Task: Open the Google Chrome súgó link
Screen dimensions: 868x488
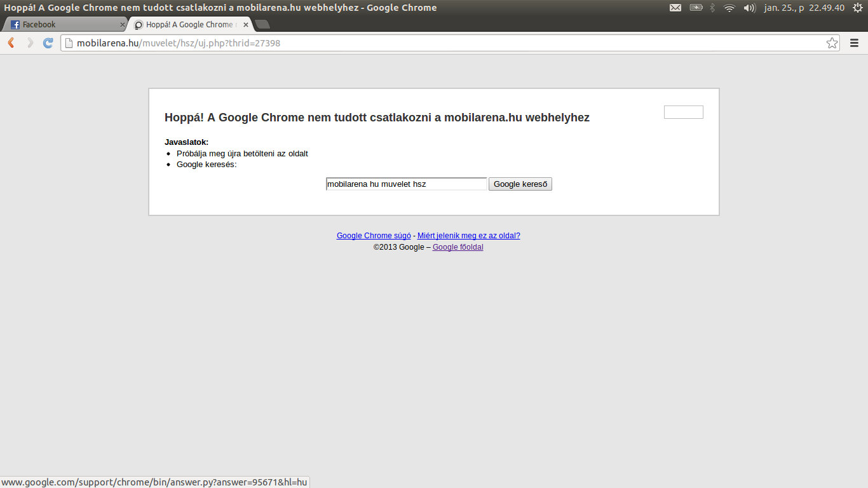Action: tap(374, 236)
